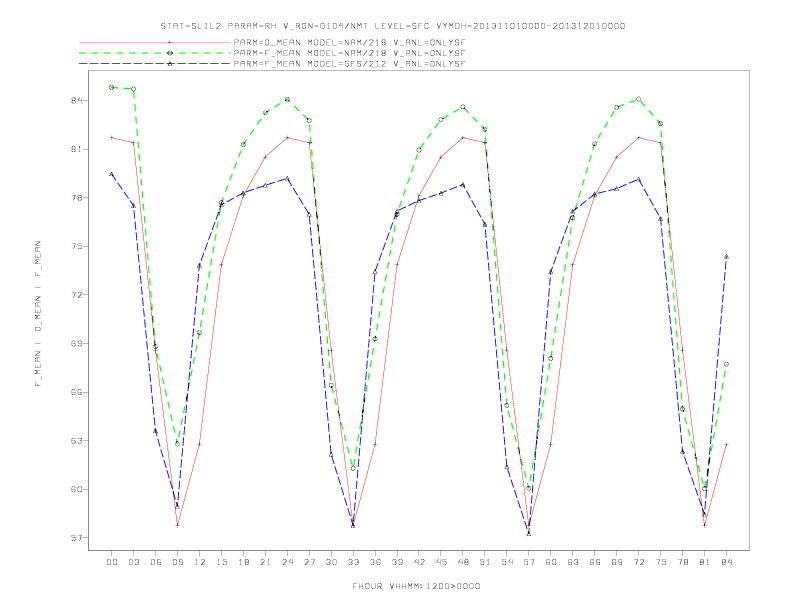Screen dimensions: 792x612
Task: Click the x-axis forecast hour label 69
Action: point(617,562)
